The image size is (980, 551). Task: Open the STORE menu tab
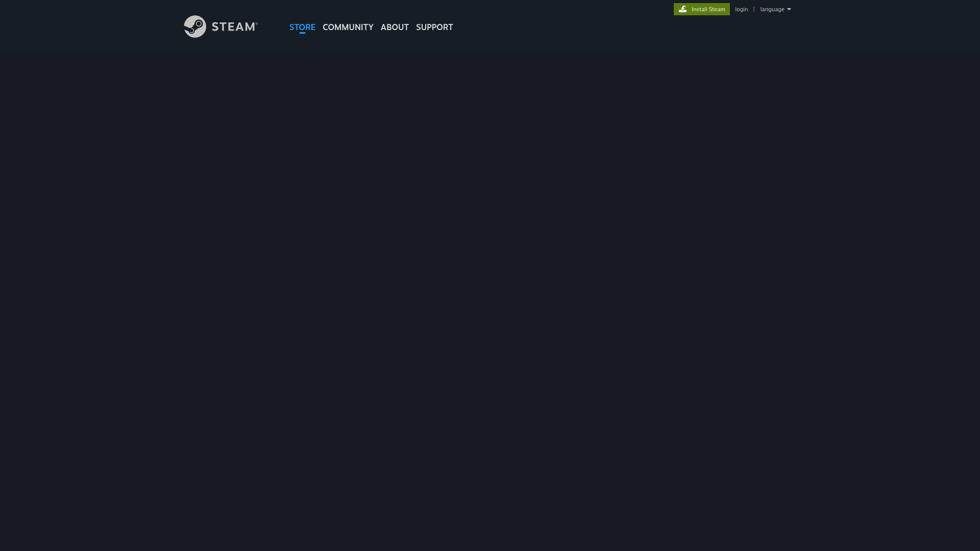tap(302, 27)
